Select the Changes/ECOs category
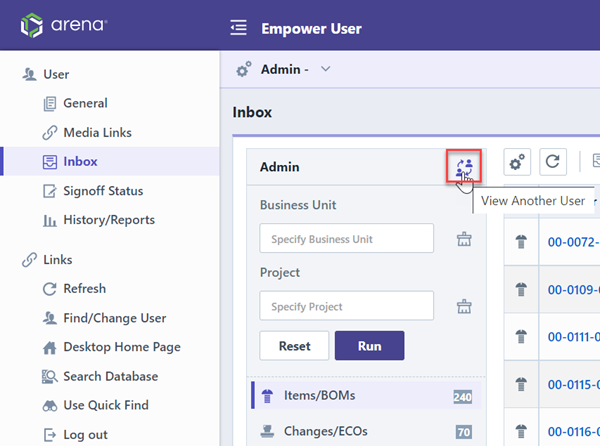 366,432
